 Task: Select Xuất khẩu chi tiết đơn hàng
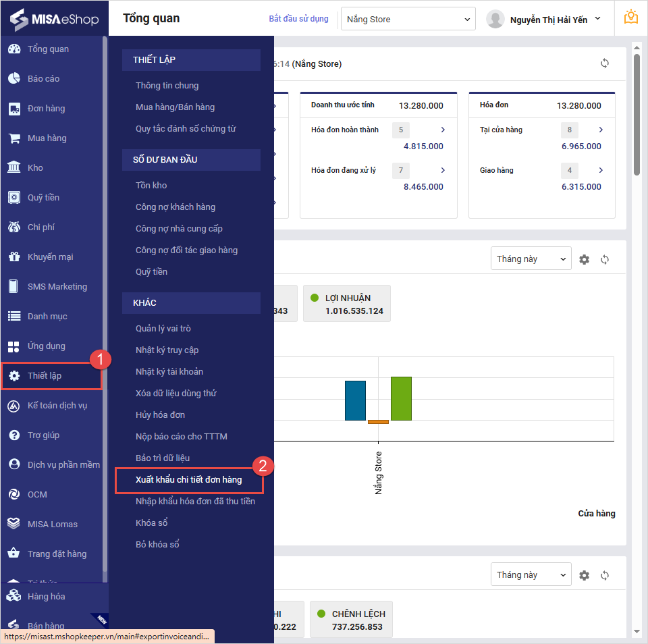coord(188,480)
